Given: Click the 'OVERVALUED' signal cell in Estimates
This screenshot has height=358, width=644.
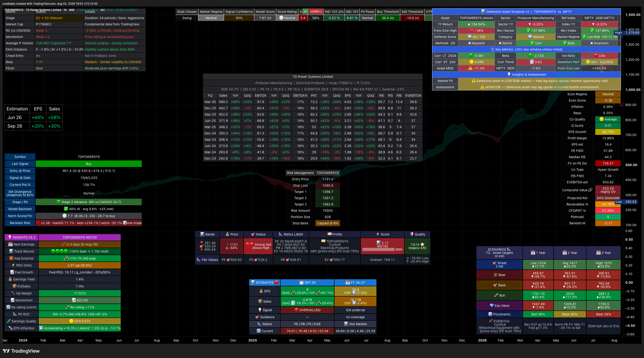Looking at the screenshot, I should pyautogui.click(x=307, y=310).
